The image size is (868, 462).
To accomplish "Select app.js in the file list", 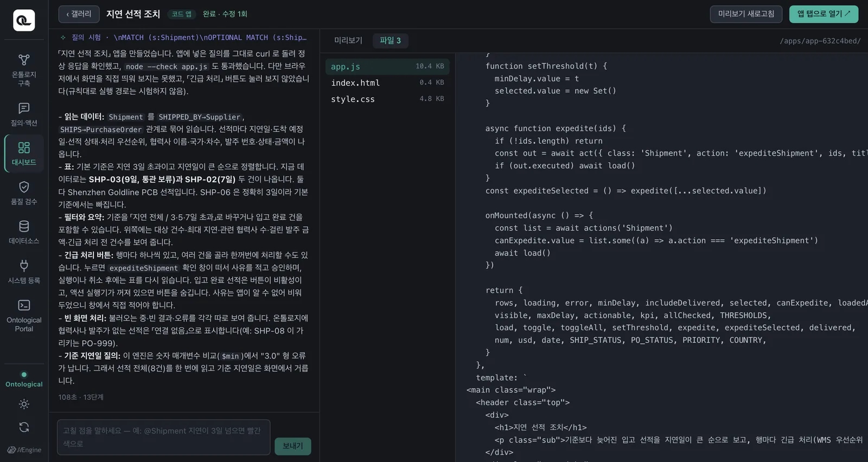I will (x=387, y=67).
